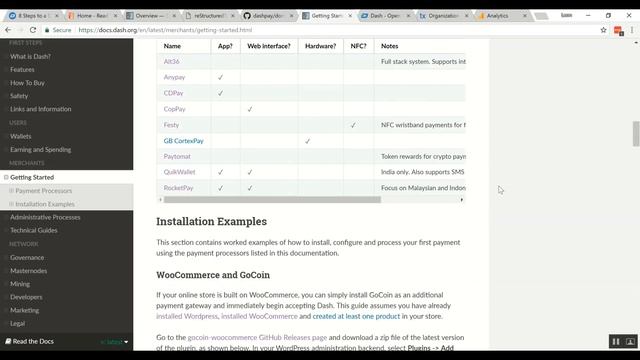Screen dimensions: 640x360
Task: Open Administrative Processes in sidebar
Action: (x=45, y=217)
